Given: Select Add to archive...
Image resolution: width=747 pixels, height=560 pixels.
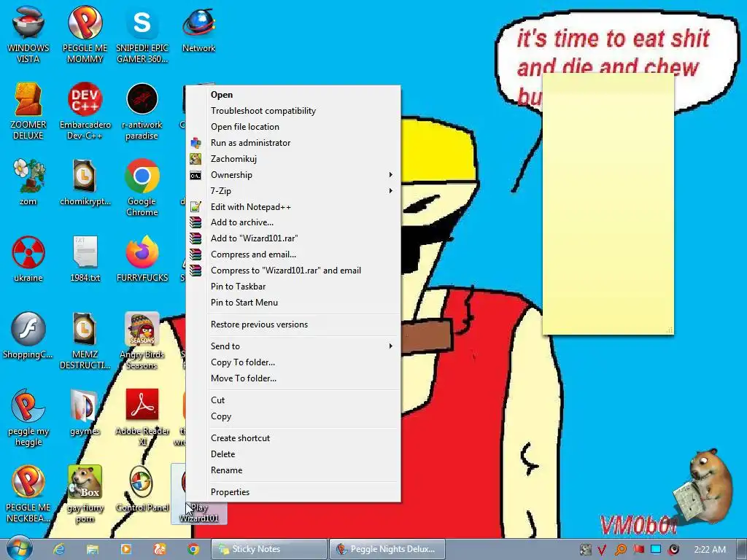Looking at the screenshot, I should [x=293, y=222].
